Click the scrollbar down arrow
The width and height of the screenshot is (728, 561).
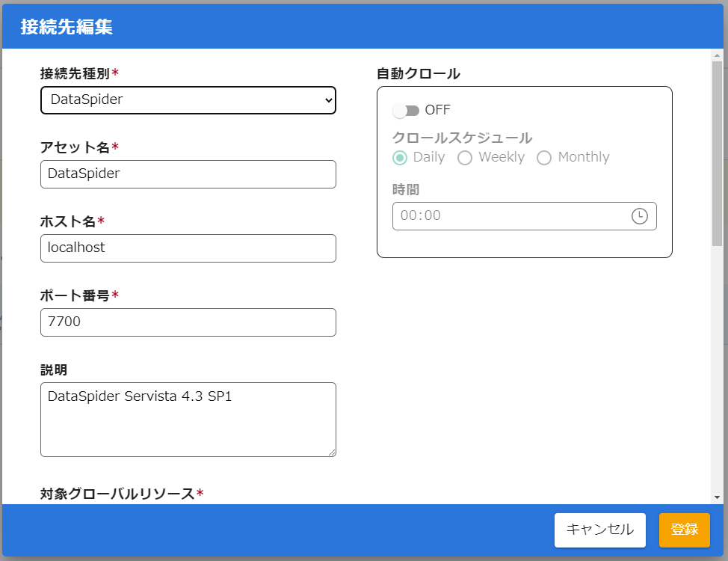(x=717, y=497)
